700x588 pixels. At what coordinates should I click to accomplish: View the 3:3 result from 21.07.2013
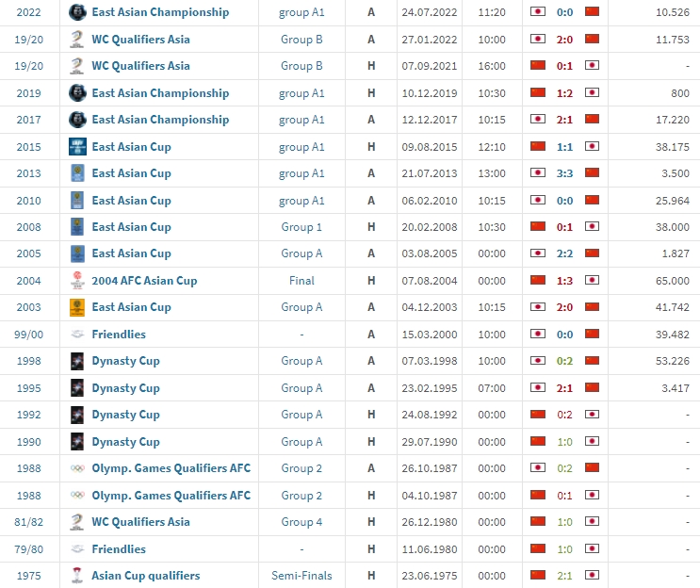click(564, 173)
